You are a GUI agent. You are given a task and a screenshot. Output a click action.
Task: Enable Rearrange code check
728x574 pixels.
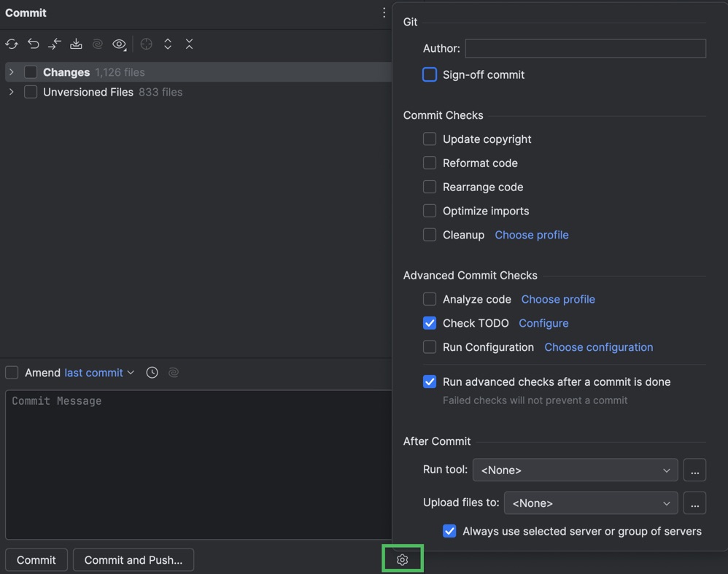coord(430,187)
